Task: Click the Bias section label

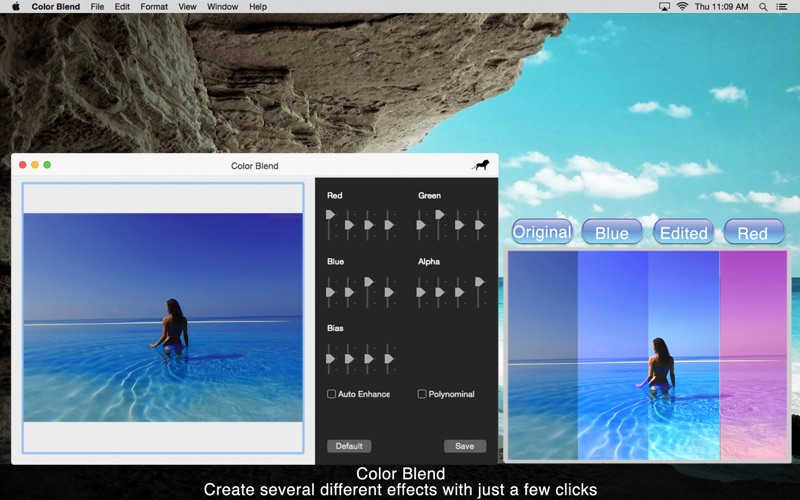Action: click(x=335, y=328)
